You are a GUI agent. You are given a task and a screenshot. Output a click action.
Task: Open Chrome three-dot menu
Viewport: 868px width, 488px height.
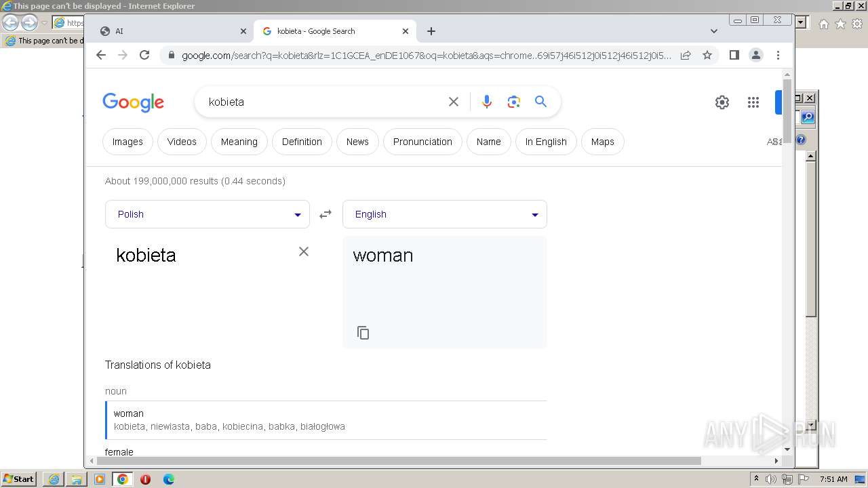[778, 55]
